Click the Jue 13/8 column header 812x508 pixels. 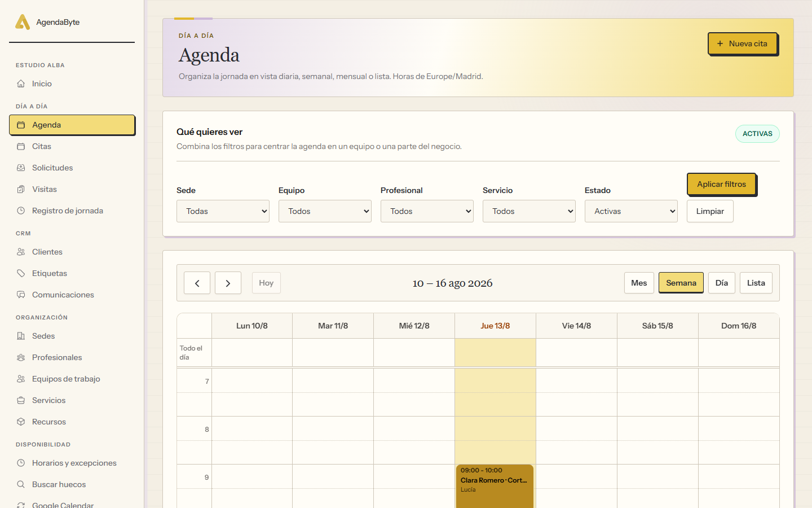495,326
